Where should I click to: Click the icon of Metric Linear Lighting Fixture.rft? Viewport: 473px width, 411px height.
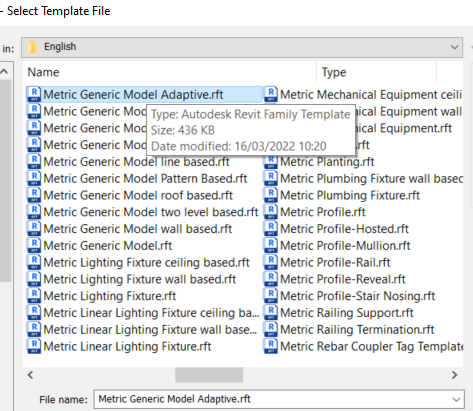[x=34, y=346]
